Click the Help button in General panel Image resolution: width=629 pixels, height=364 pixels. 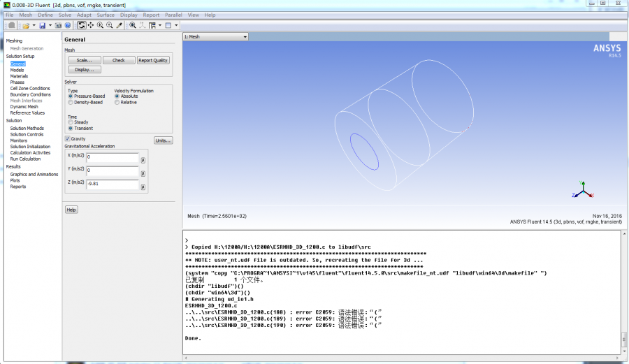click(x=71, y=210)
